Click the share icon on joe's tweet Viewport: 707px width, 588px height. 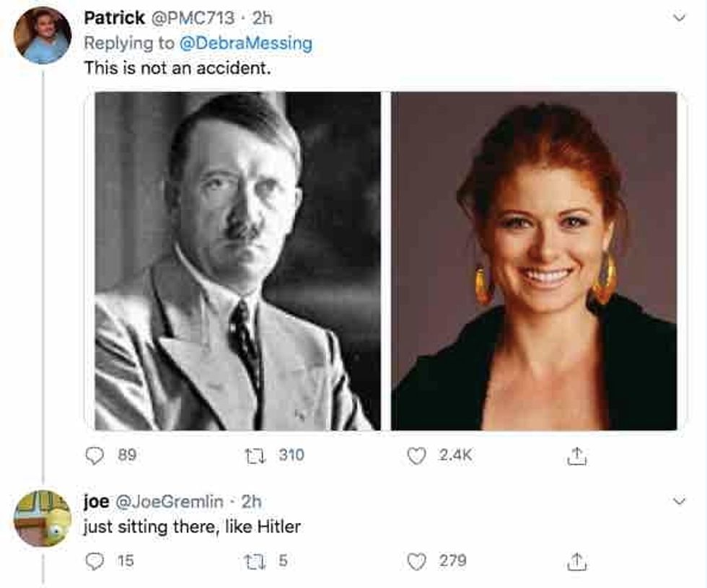click(x=575, y=561)
